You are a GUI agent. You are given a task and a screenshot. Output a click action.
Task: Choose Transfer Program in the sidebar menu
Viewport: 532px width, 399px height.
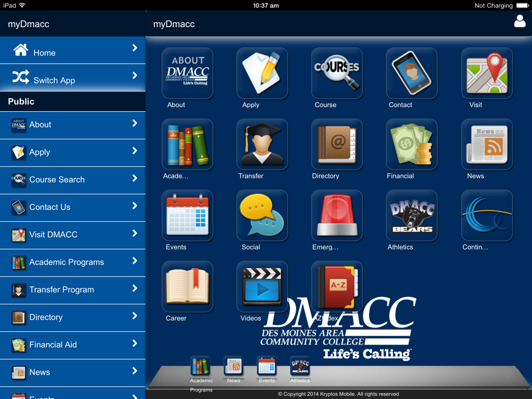pyautogui.click(x=72, y=290)
